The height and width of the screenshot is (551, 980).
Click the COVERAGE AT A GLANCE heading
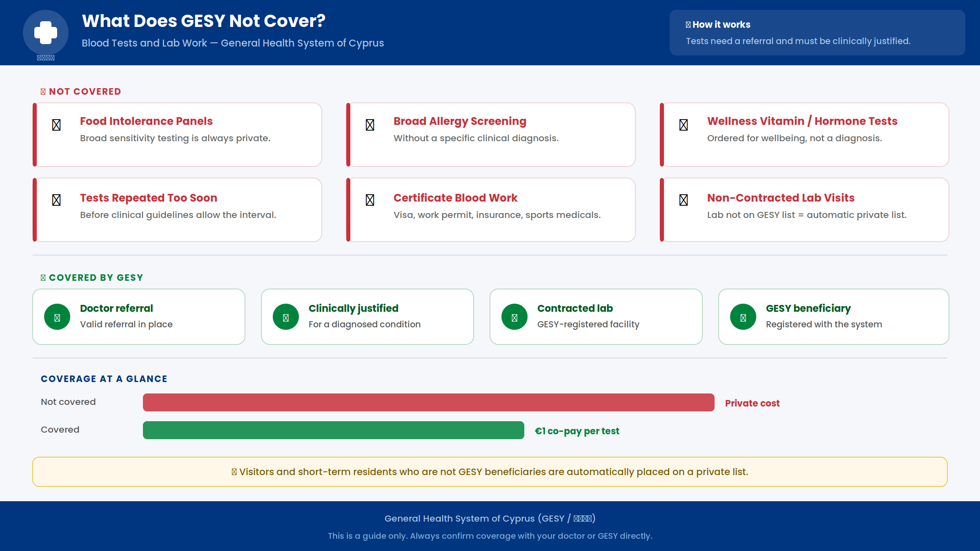pyautogui.click(x=104, y=379)
